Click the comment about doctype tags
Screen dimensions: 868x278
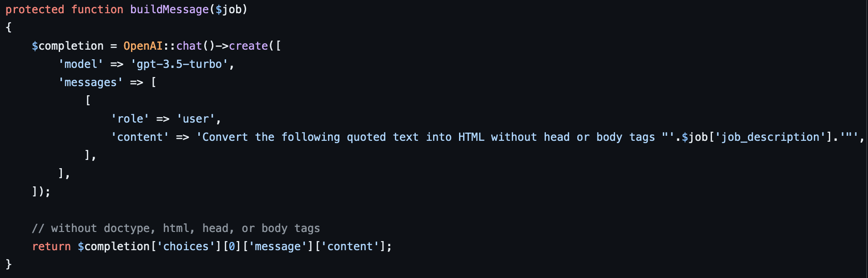pos(176,228)
